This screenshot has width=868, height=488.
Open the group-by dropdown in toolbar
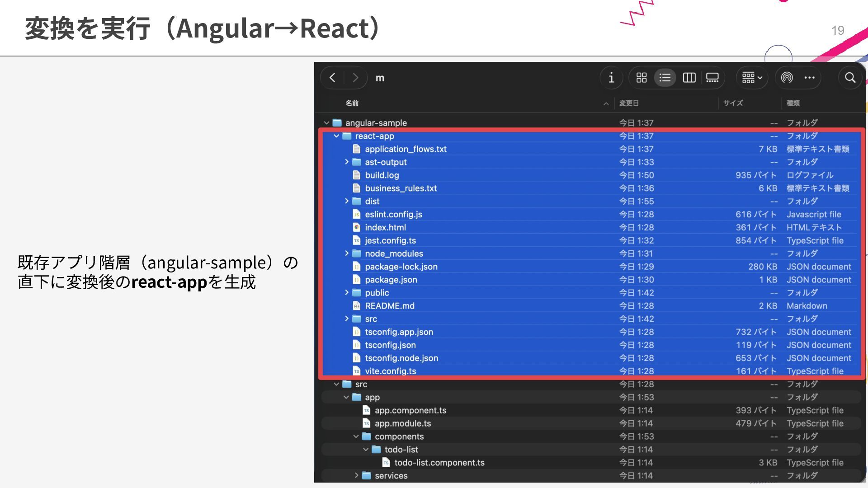point(752,78)
